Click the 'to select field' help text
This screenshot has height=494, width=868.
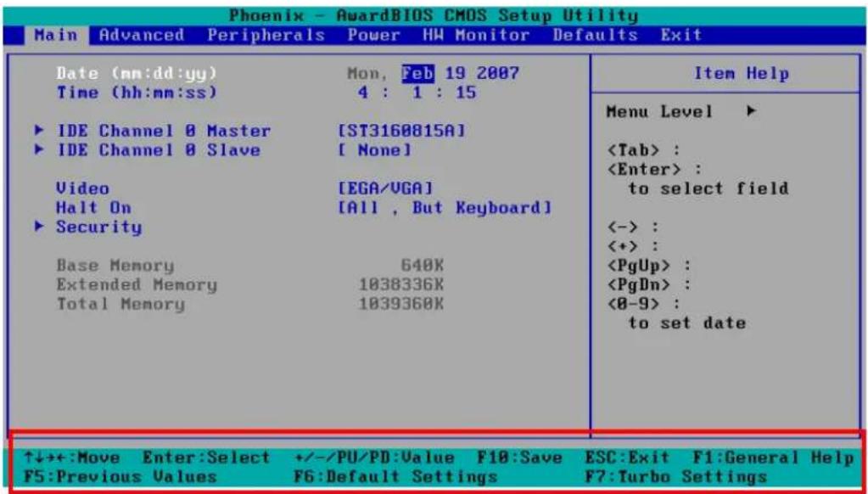708,188
